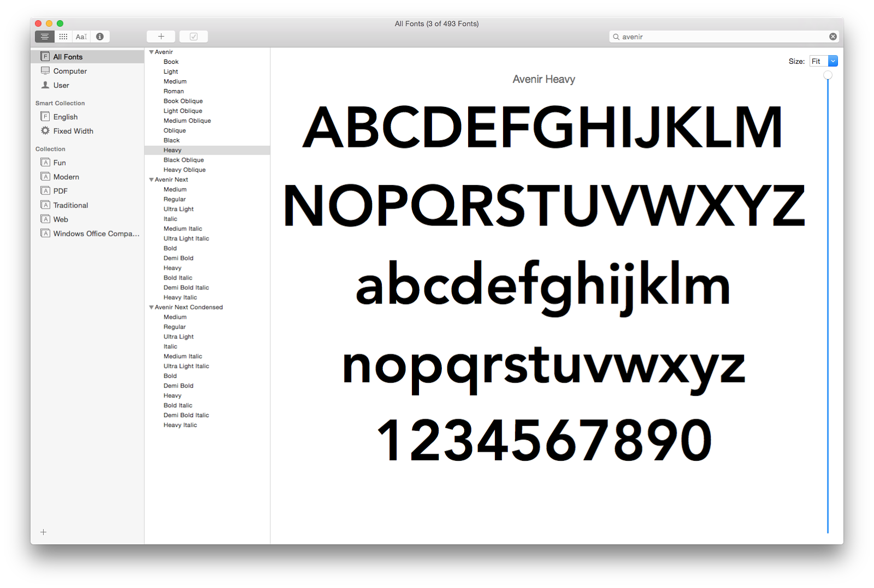The image size is (874, 588).
Task: Clear the avenir search with the X icon
Action: (x=832, y=37)
